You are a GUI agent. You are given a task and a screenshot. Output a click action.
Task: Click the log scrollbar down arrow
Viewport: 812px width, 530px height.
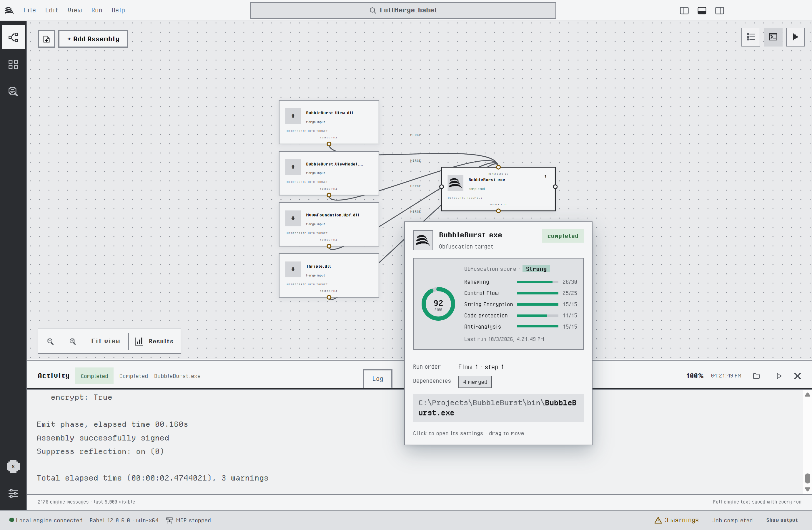click(807, 489)
